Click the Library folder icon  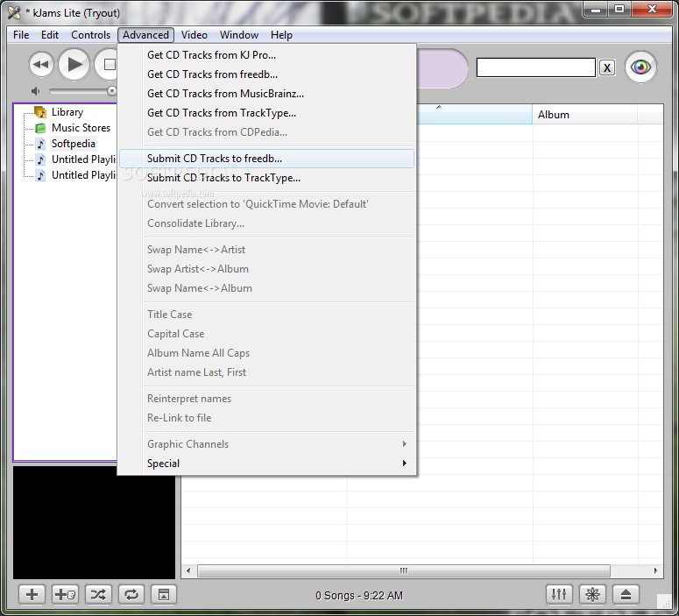point(40,112)
